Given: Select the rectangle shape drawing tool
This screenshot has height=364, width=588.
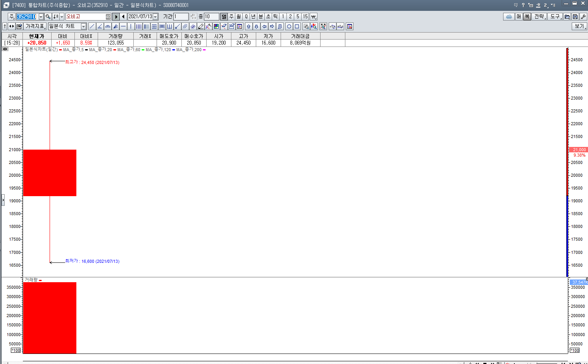Looking at the screenshot, I should click(x=297, y=26).
